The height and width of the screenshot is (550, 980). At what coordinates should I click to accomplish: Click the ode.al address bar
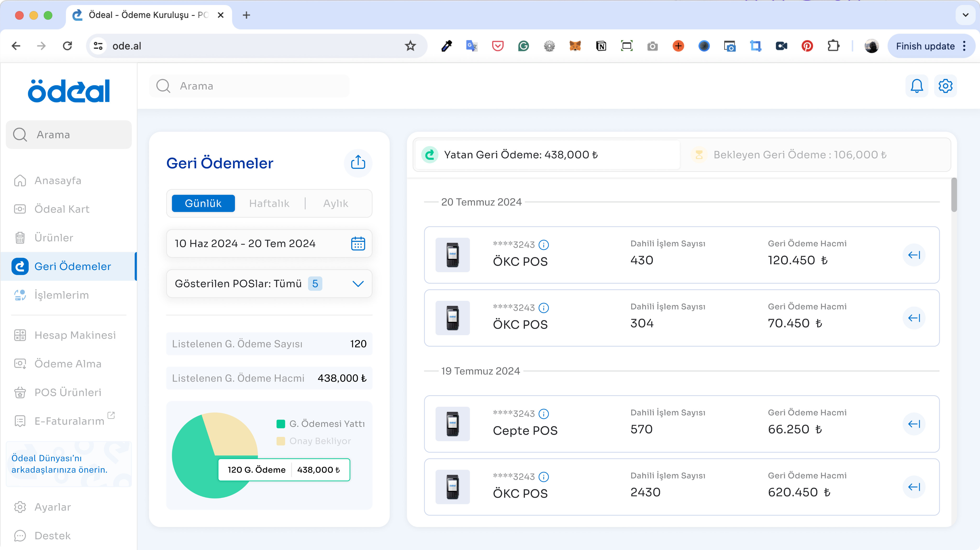pyautogui.click(x=256, y=46)
